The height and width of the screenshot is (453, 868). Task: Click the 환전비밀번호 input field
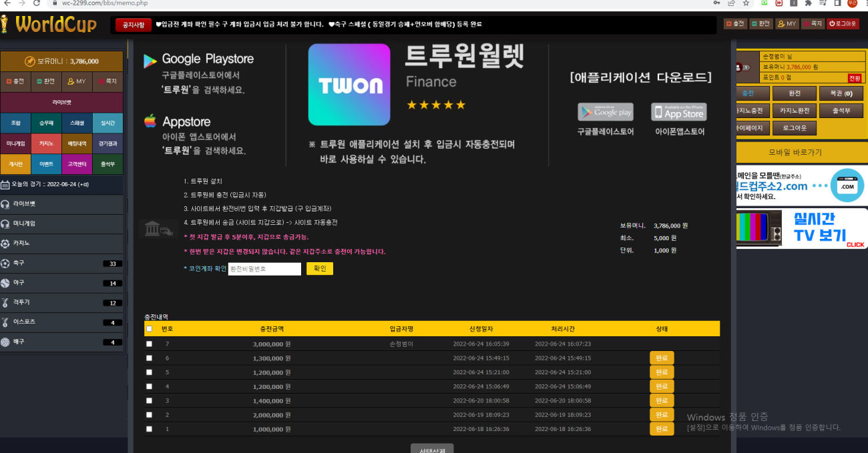coord(264,269)
